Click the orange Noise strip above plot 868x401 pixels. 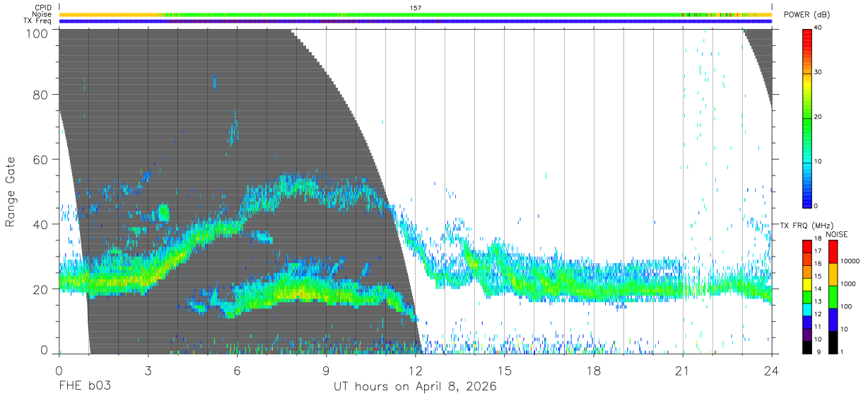[415, 14]
